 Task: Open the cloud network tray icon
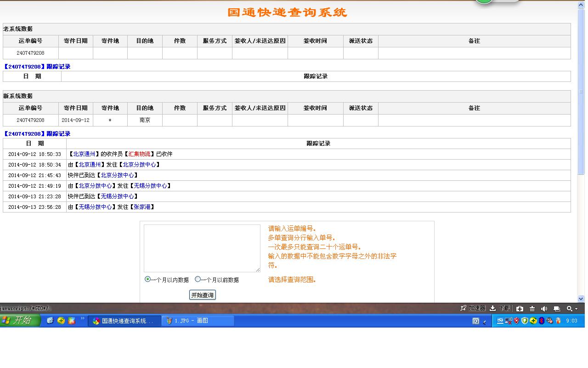pos(500,321)
